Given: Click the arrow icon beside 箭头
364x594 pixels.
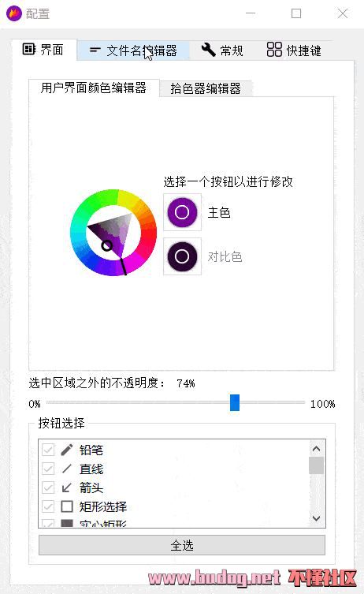Looking at the screenshot, I should click(x=67, y=488).
